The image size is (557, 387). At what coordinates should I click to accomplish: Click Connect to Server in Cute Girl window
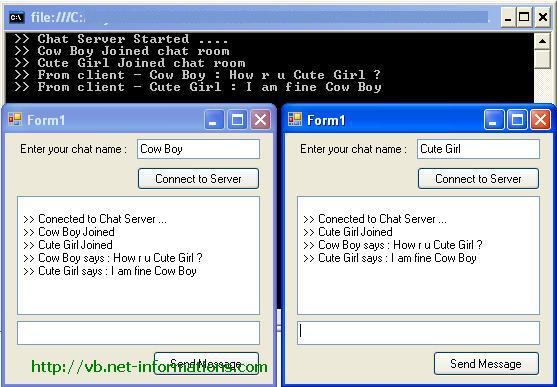click(x=478, y=178)
